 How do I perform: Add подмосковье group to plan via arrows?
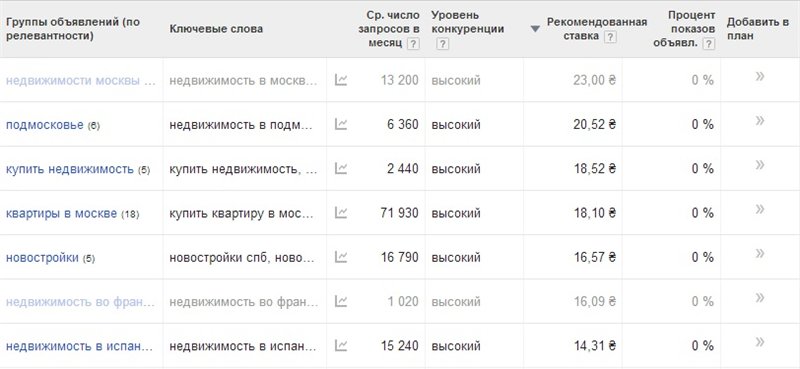[760, 121]
